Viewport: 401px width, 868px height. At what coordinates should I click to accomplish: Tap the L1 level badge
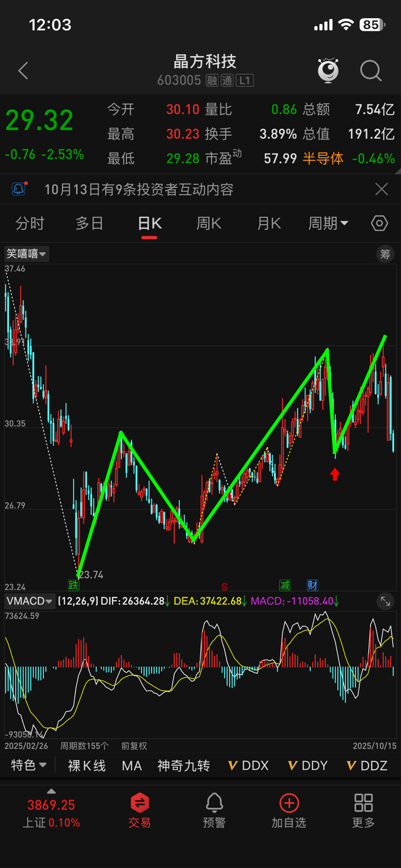[x=245, y=80]
